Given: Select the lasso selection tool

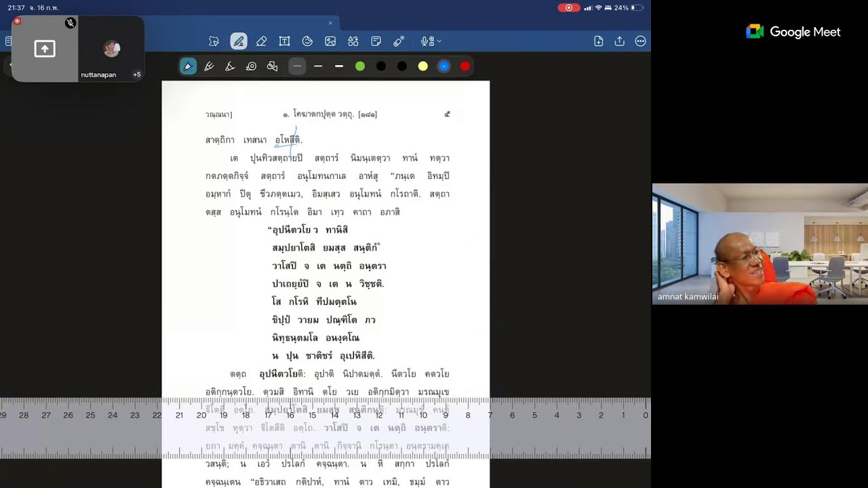Looking at the screenshot, I should coord(214,41).
